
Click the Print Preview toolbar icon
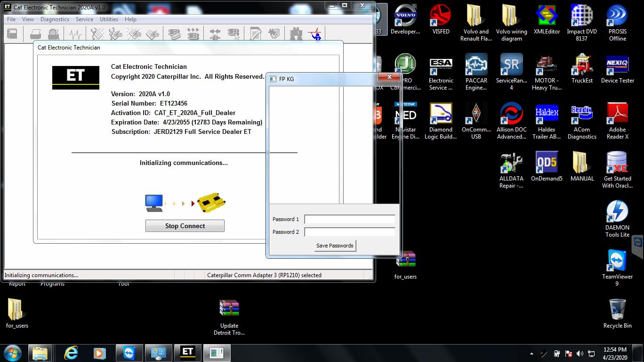pyautogui.click(x=53, y=33)
